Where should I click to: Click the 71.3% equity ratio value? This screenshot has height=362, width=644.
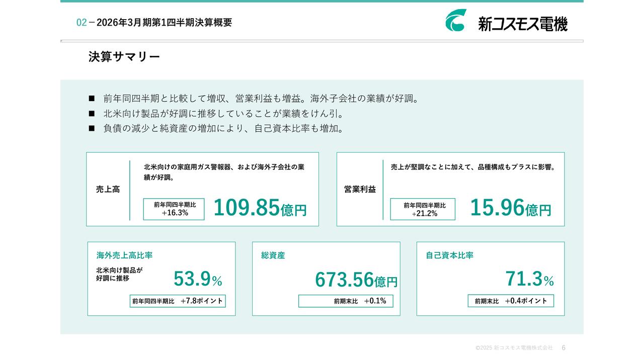[529, 279]
